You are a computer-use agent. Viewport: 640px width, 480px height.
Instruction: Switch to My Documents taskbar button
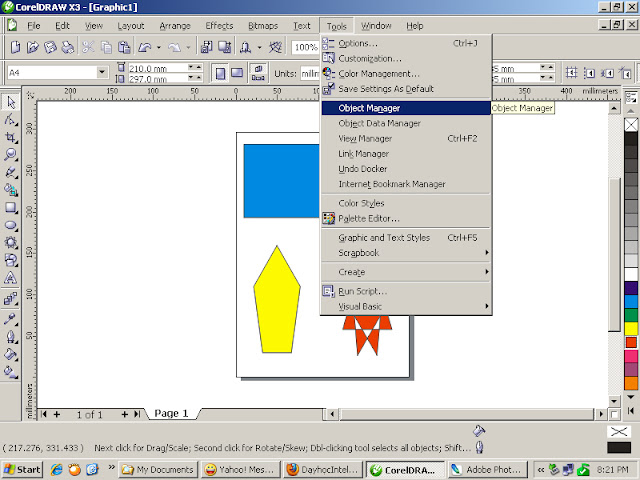click(158, 470)
